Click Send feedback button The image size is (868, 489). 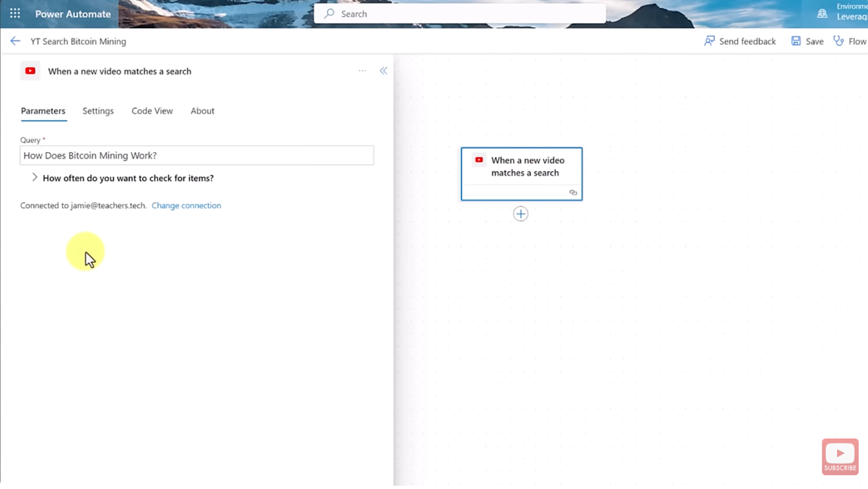coord(741,41)
